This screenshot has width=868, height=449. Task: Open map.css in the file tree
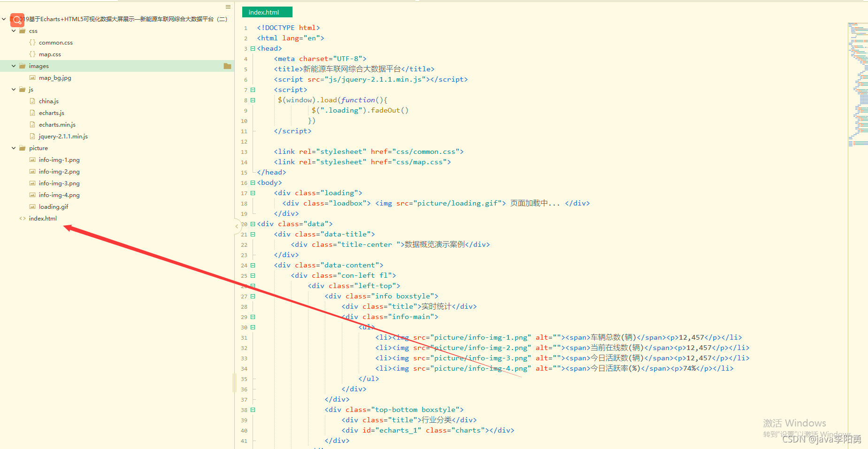50,54
